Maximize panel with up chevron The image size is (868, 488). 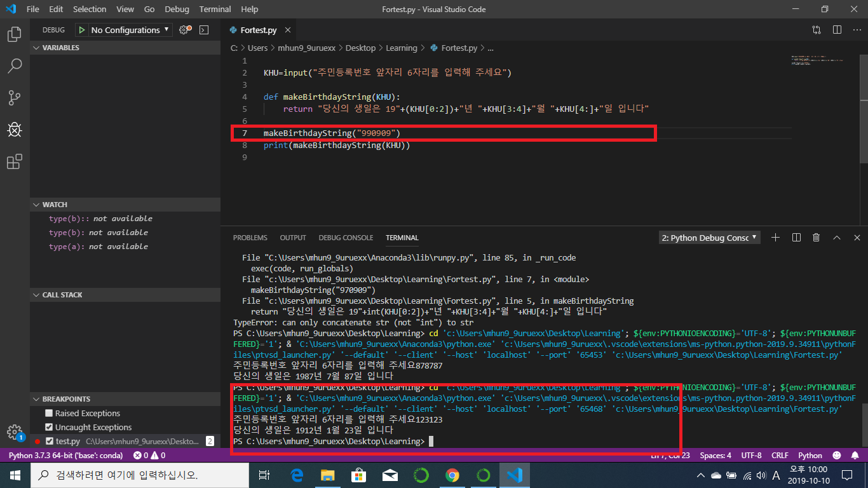point(837,238)
